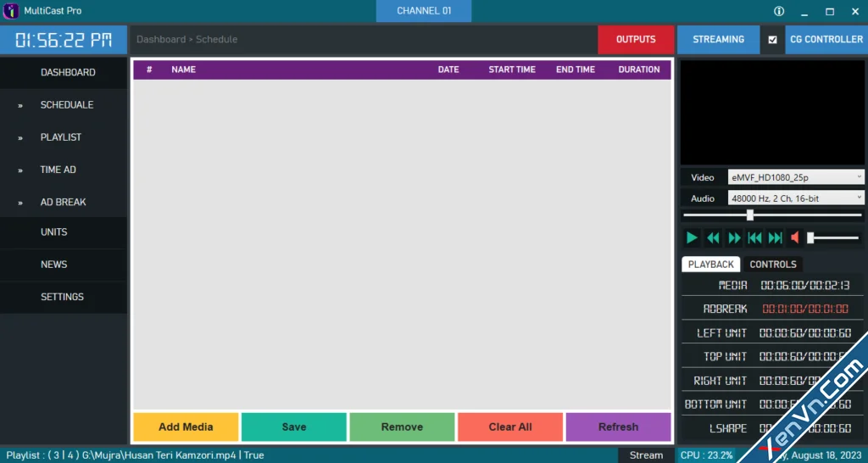Click the OUTPUTS button
The image size is (868, 463).
tap(636, 40)
